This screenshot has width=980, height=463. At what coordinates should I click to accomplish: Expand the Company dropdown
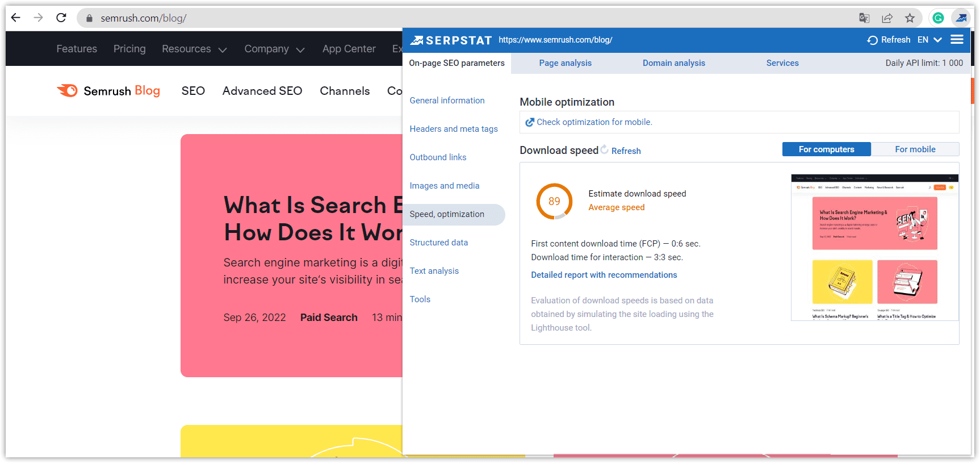tap(274, 49)
